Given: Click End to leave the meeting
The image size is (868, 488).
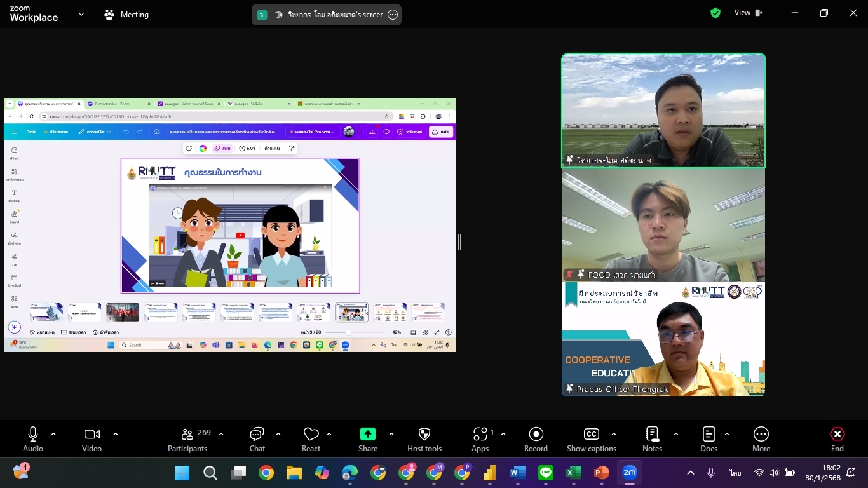Looking at the screenshot, I should click(x=837, y=439).
